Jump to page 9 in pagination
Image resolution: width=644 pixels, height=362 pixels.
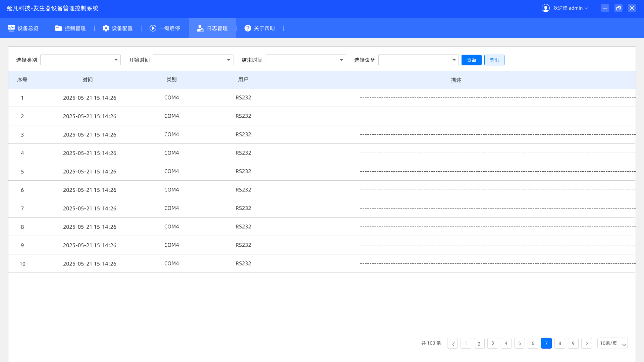coord(573,343)
